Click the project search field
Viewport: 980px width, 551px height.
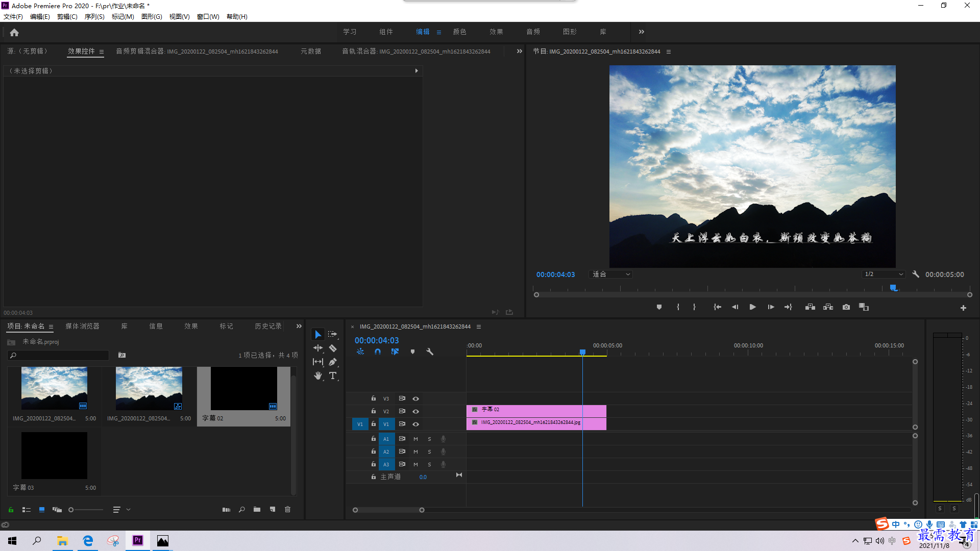(59, 356)
